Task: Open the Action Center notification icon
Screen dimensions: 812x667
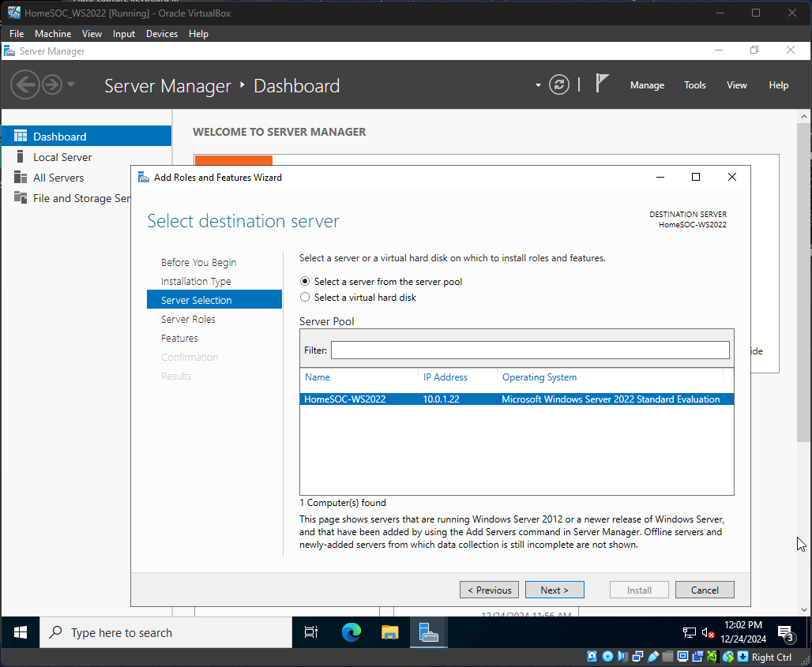Action: (785, 632)
